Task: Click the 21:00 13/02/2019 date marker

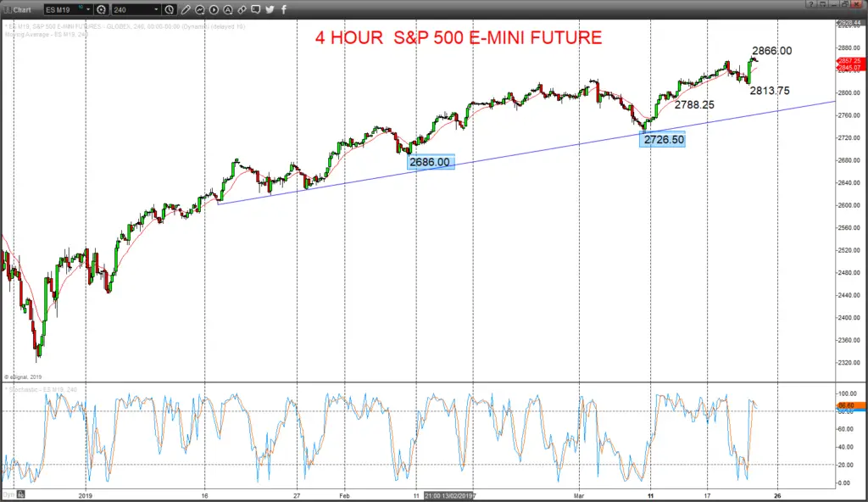Action: click(x=449, y=495)
